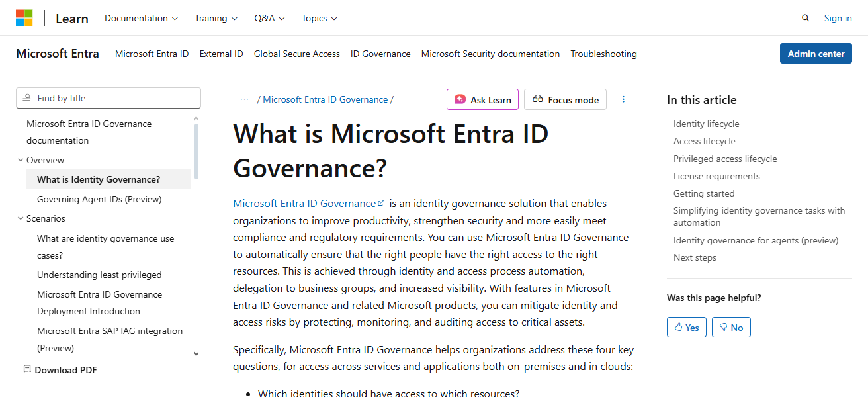Screen dimensions: 868x397
Task: Open the Documentation dropdown menu
Action: (141, 18)
